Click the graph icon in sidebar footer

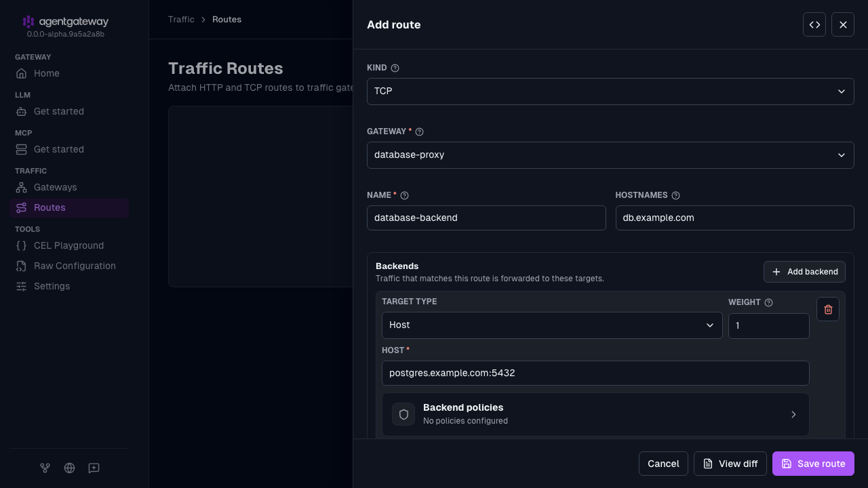pyautogui.click(x=45, y=468)
